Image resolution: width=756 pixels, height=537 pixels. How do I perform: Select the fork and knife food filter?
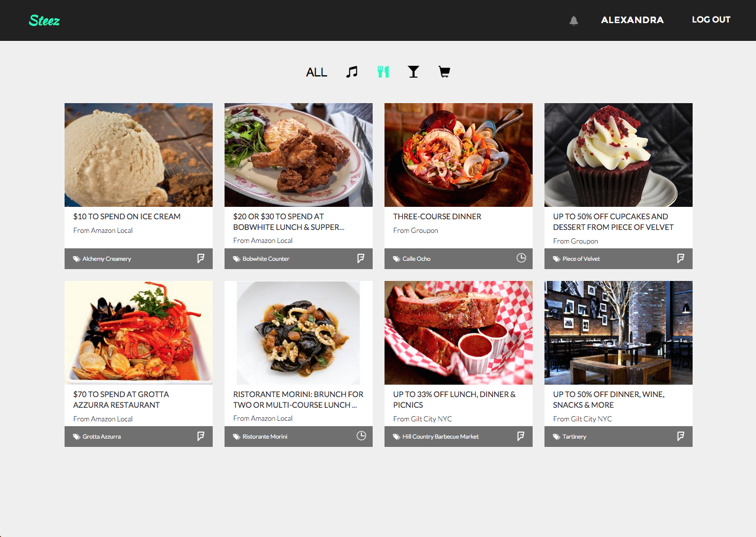tap(383, 72)
